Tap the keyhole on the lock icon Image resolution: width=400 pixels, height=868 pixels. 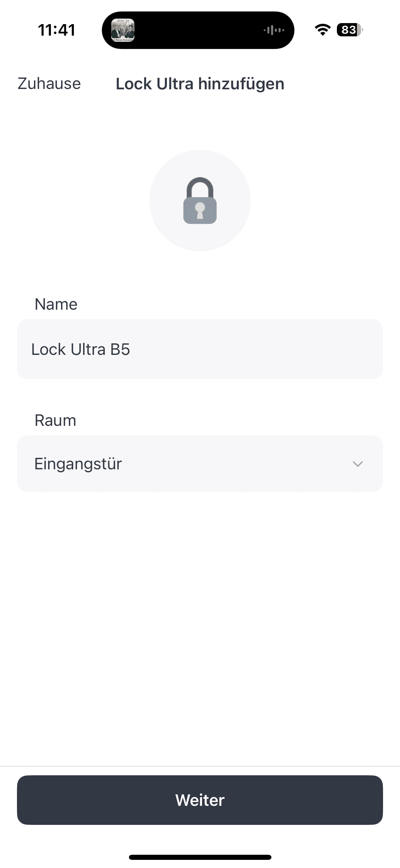[200, 211]
